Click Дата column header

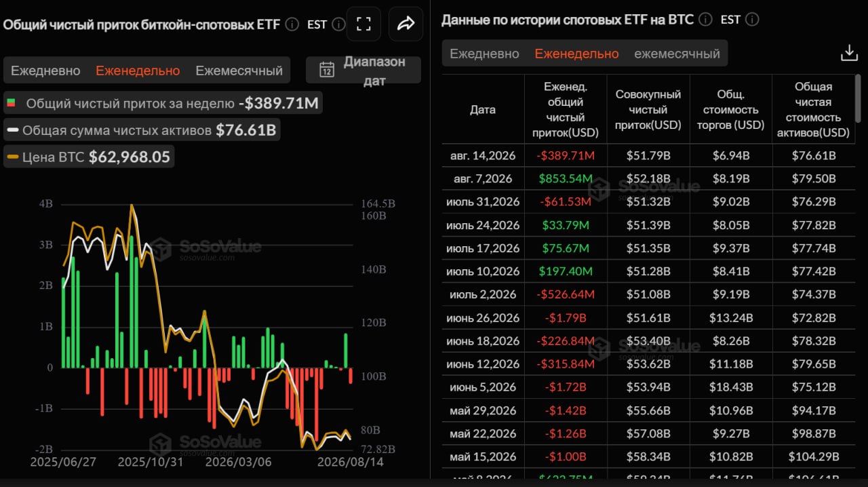(483, 109)
